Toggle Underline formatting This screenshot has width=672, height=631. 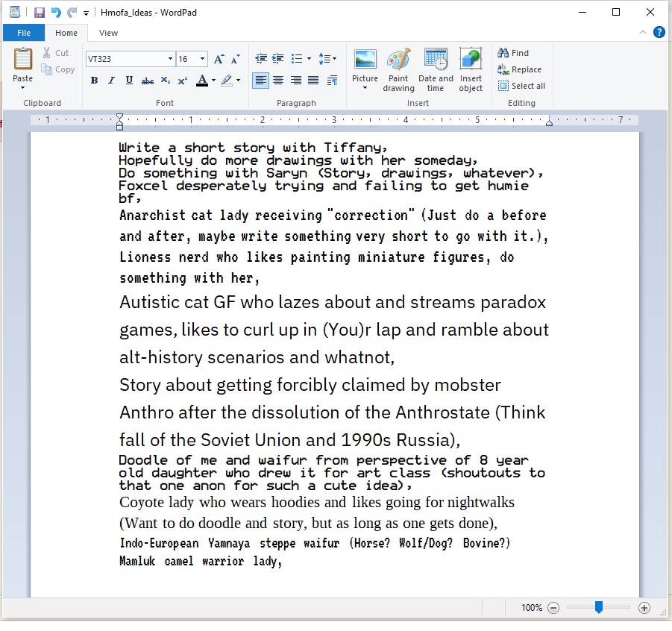[129, 80]
